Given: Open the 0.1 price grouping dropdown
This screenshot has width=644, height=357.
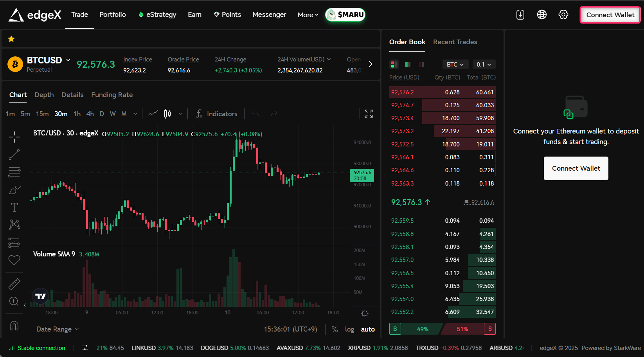Looking at the screenshot, I should coord(484,65).
